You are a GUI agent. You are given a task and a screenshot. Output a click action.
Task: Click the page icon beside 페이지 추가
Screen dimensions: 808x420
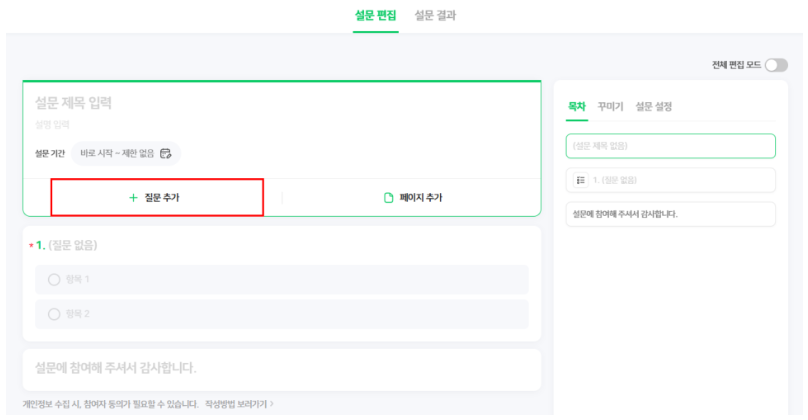[x=389, y=198]
